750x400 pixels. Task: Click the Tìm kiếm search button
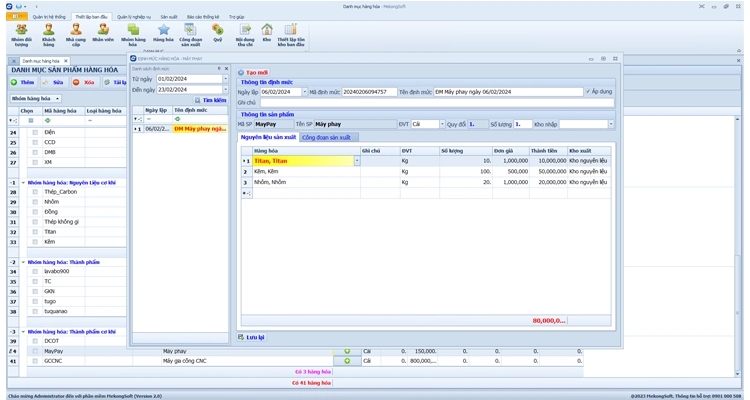click(209, 100)
